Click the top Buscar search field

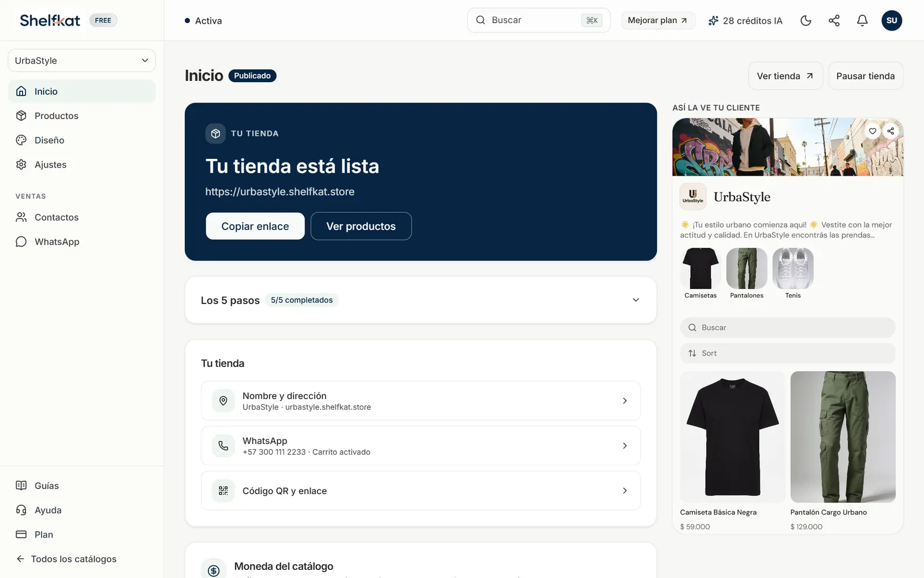coord(539,20)
